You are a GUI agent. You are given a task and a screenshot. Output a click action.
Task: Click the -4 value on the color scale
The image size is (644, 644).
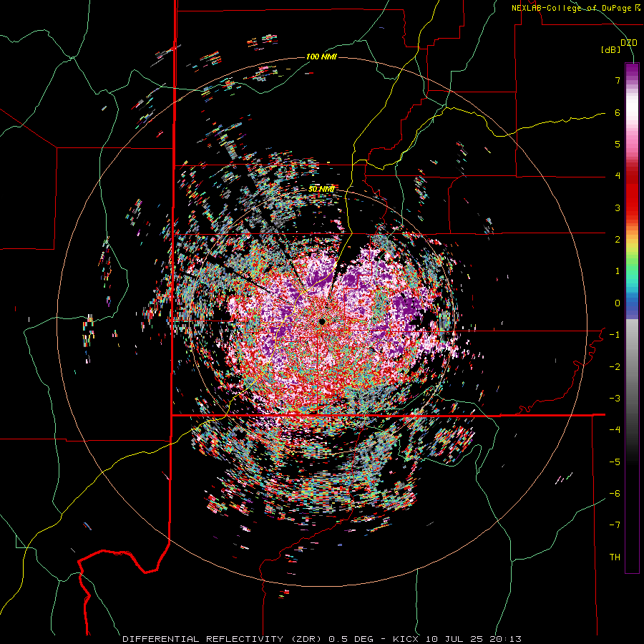615,430
